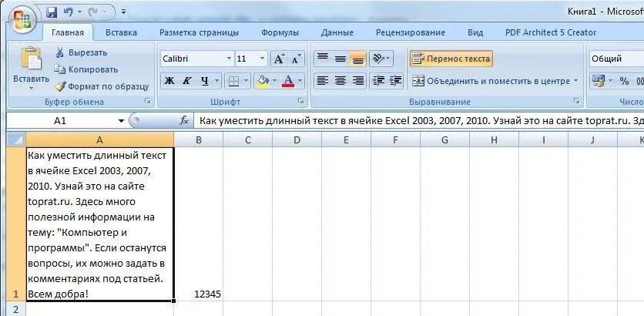Open the font size 11 dropdown
This screenshot has width=644, height=316.
[263, 59]
